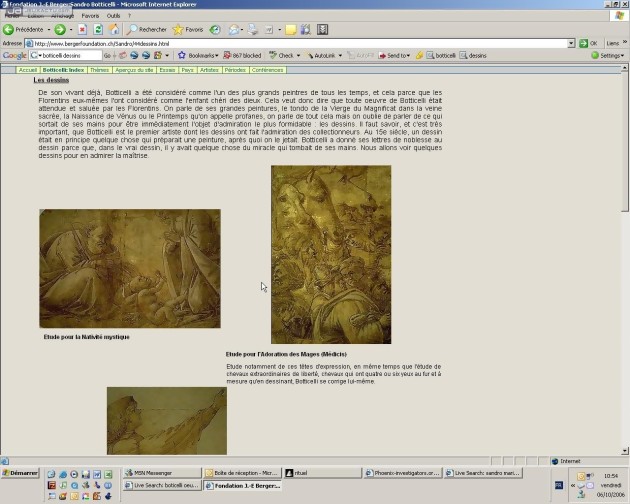The image size is (630, 504).
Task: Open Google toolbar Settings dropdown
Action: tap(608, 55)
